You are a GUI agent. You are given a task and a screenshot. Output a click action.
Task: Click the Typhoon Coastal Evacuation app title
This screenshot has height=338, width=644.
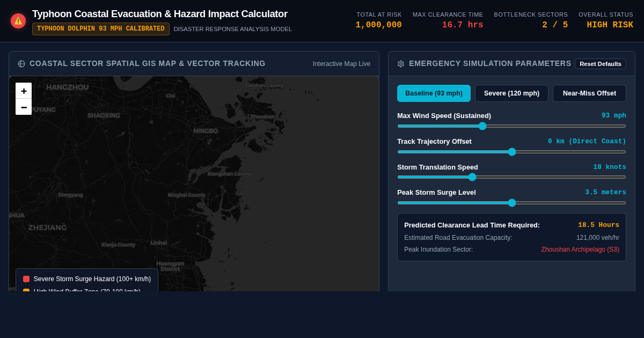[160, 14]
